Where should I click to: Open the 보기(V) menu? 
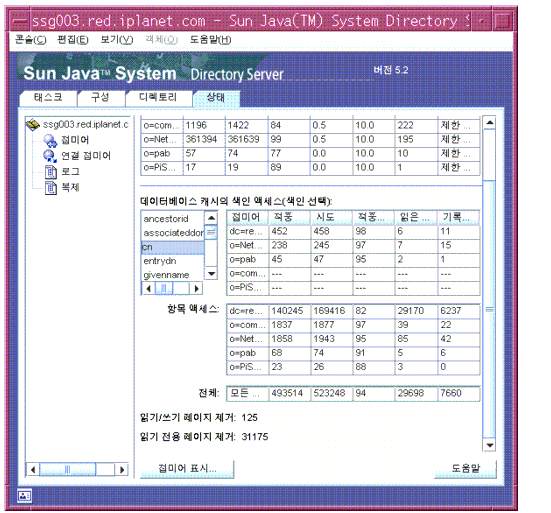(117, 40)
